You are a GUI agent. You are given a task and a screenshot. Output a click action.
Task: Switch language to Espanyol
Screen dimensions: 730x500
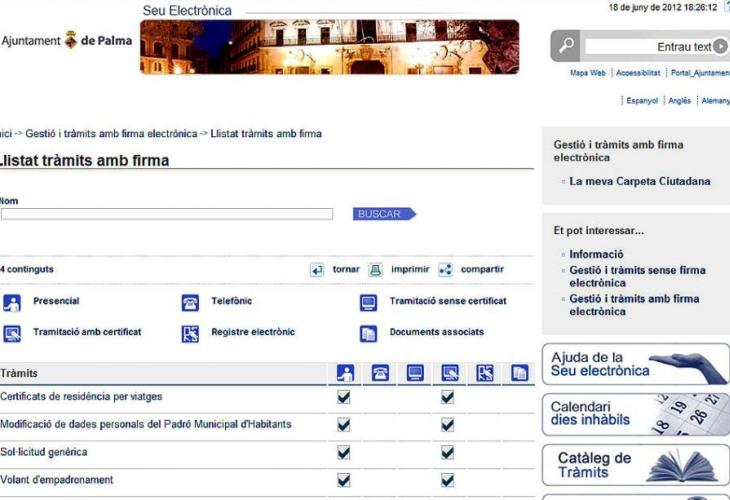[x=642, y=101]
